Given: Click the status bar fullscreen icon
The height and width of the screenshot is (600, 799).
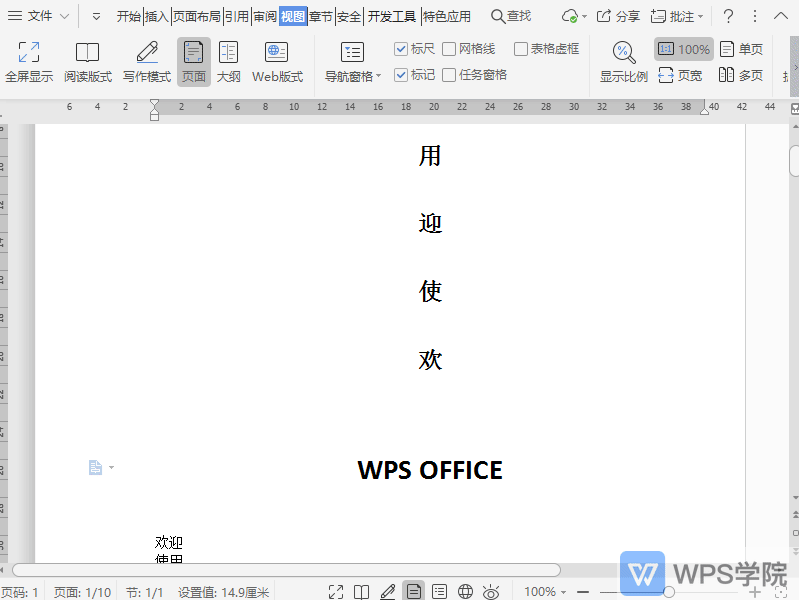Looking at the screenshot, I should coord(336,592).
